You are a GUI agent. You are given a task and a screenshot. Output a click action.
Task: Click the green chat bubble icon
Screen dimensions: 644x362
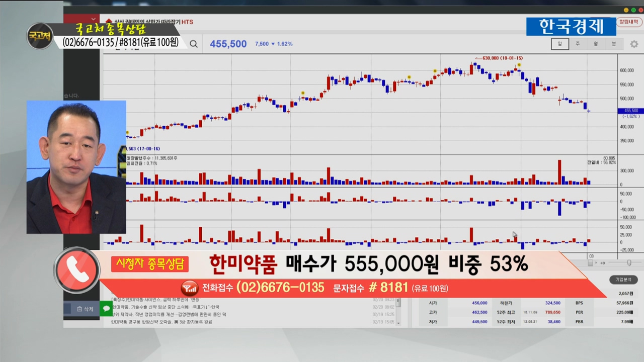click(x=106, y=309)
